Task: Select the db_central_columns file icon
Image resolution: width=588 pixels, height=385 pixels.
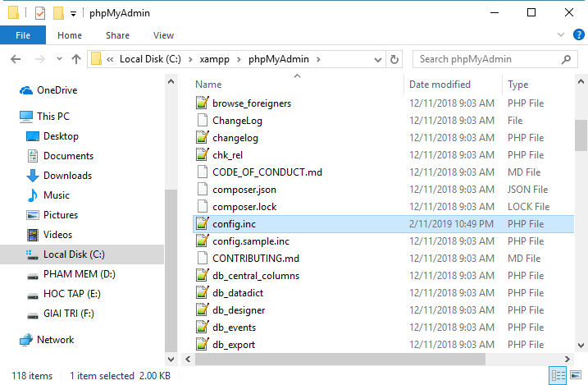Action: [202, 276]
